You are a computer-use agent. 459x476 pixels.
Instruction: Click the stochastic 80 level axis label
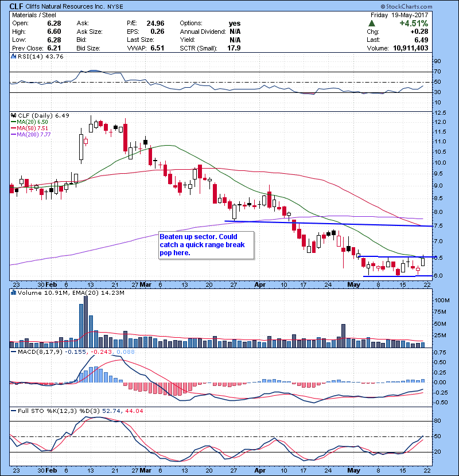(x=438, y=421)
